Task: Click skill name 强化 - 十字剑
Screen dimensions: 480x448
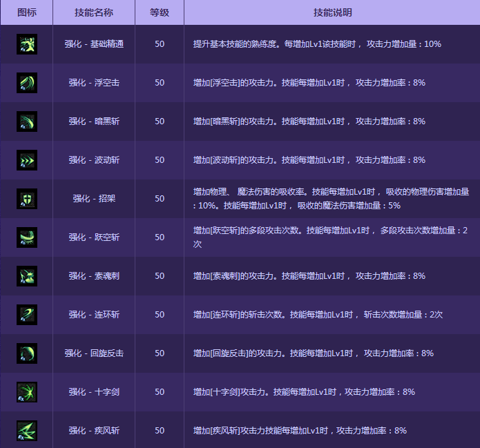Action: click(x=94, y=392)
